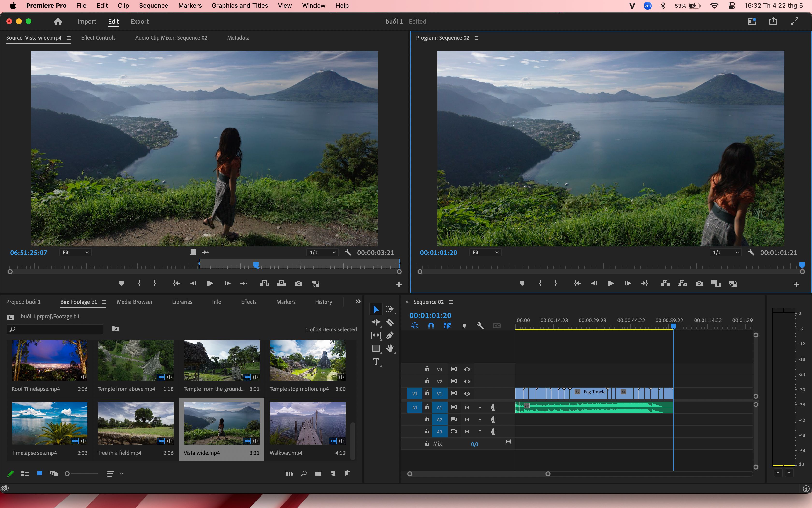Switch to Import workspace

[87, 22]
